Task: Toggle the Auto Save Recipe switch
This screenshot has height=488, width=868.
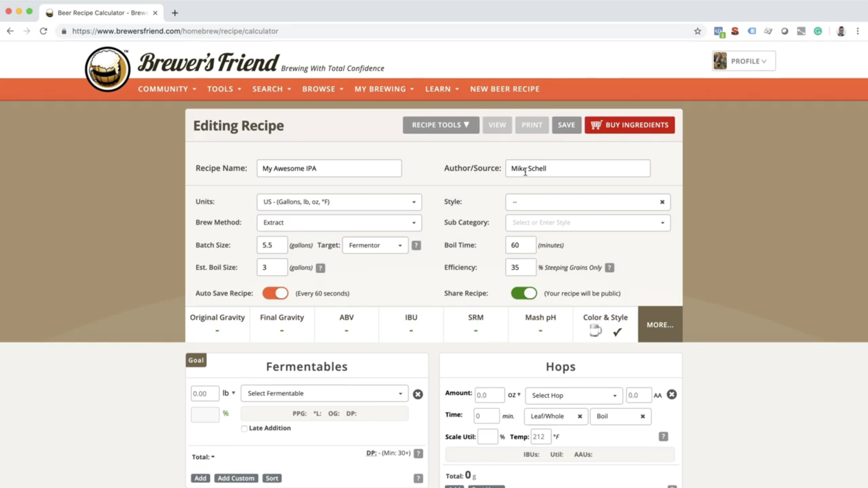Action: point(275,293)
